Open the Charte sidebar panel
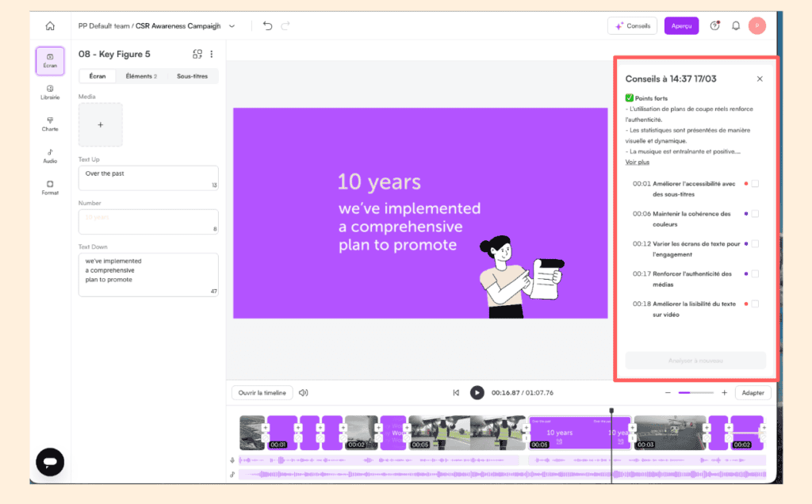Screen dimensions: 812x504 [x=50, y=124]
